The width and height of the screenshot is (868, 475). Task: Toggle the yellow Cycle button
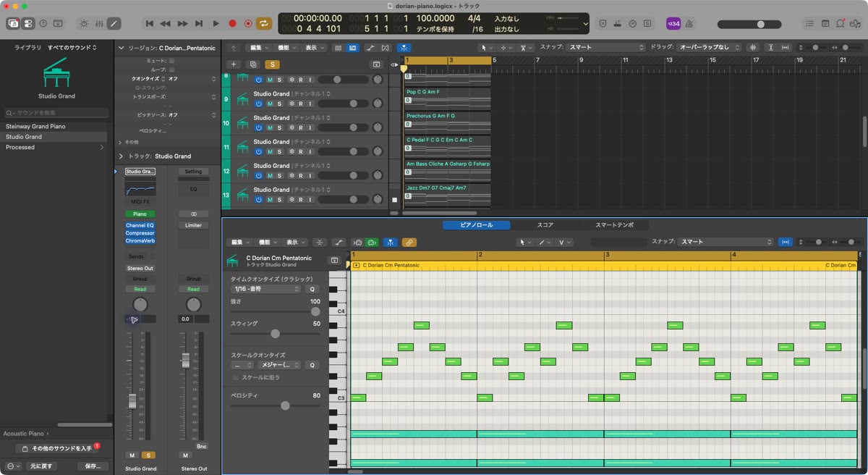tap(264, 23)
